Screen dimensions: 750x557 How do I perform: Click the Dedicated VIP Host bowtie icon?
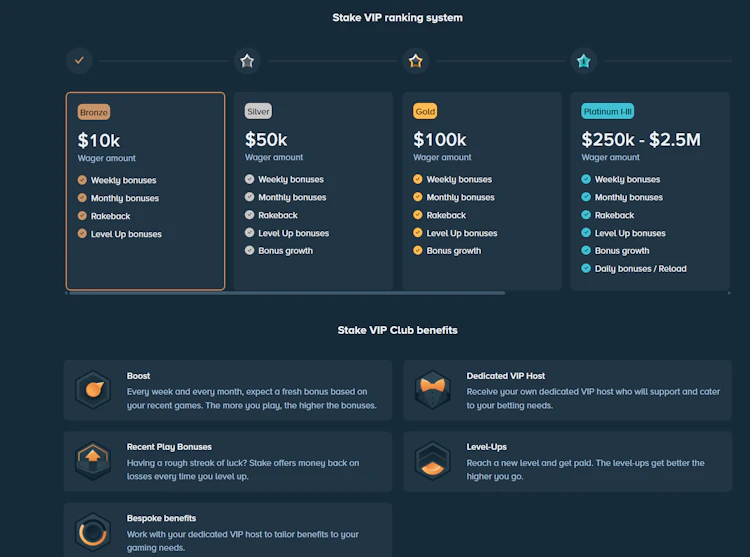point(432,390)
